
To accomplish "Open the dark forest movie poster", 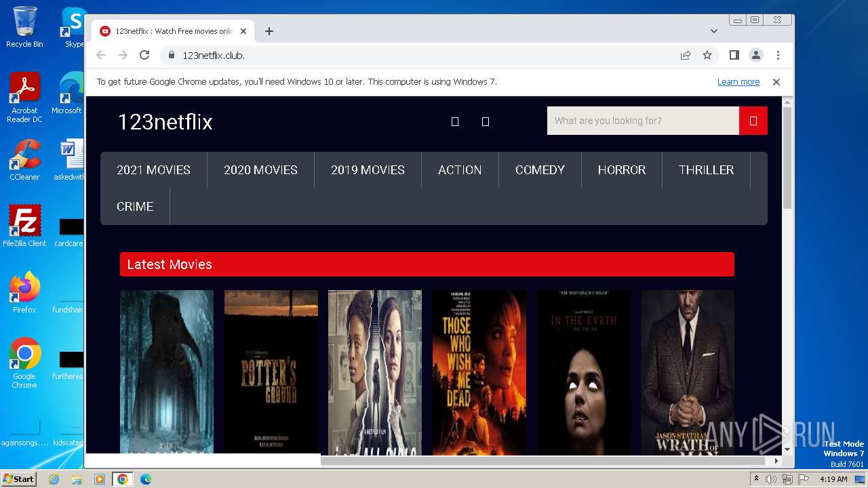I will (167, 372).
